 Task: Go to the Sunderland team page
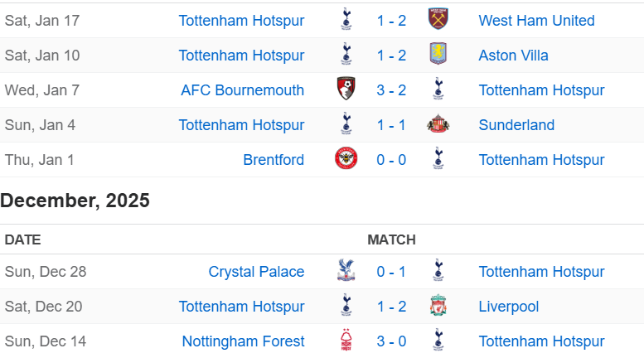click(516, 125)
